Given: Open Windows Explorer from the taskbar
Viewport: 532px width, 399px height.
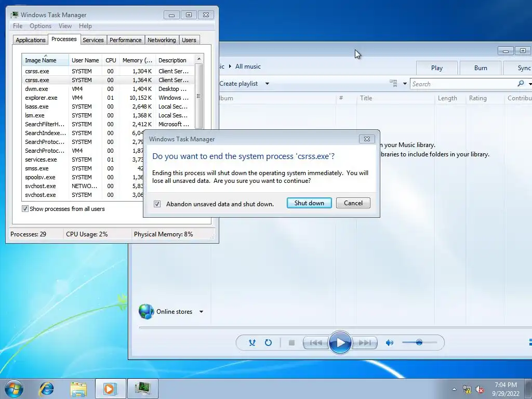Looking at the screenshot, I should tap(78, 389).
